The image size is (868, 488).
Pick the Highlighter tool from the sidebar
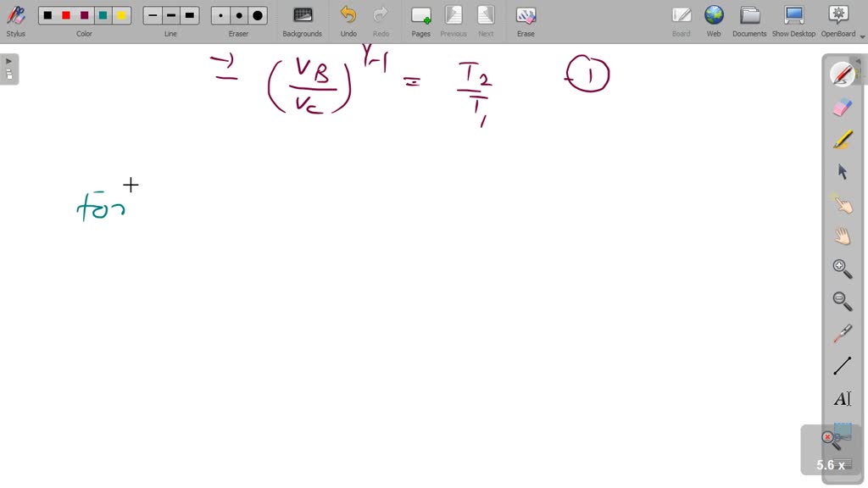[842, 139]
